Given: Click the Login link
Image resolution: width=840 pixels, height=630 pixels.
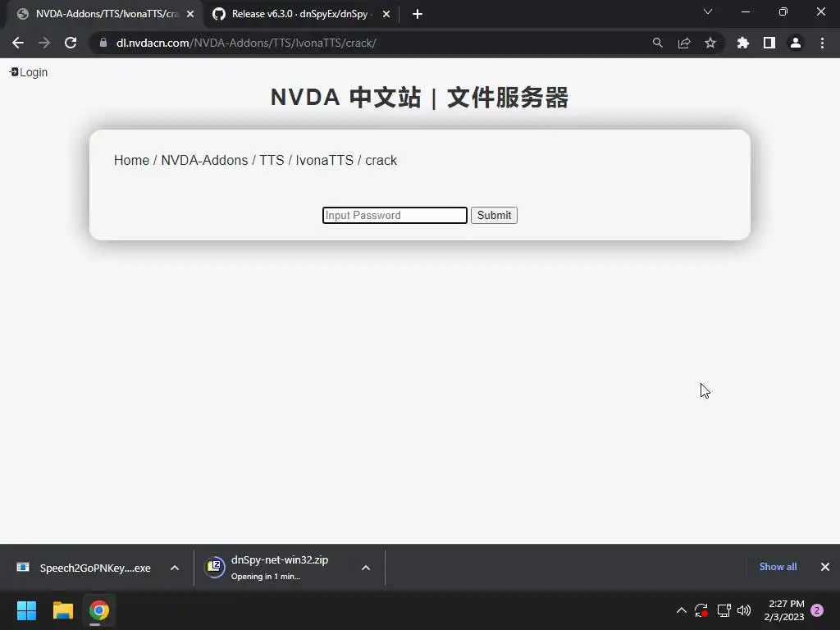Looking at the screenshot, I should [29, 72].
